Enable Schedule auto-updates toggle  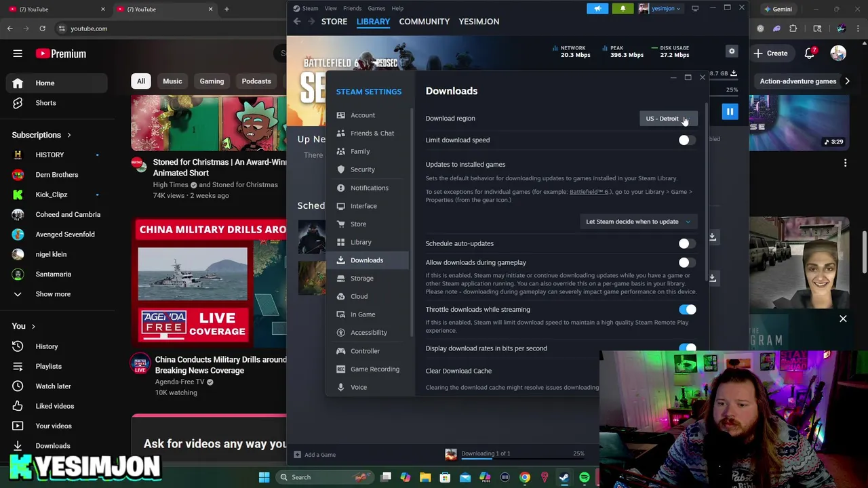pos(687,243)
